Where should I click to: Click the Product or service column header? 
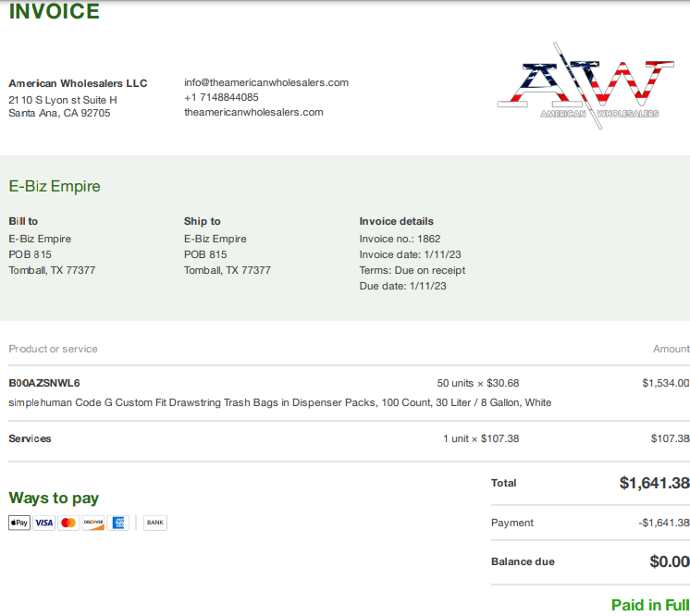(x=54, y=349)
